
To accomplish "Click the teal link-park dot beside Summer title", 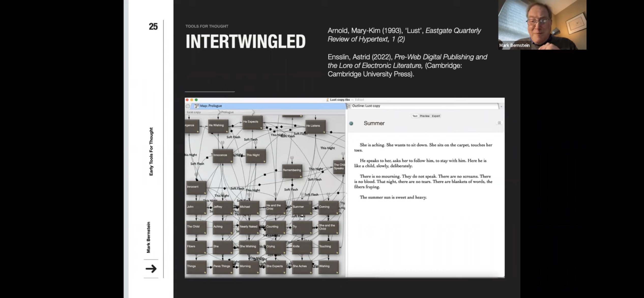I will click(x=351, y=124).
